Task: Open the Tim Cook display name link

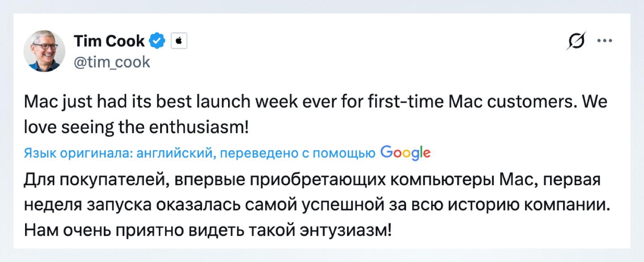Action: 109,41
